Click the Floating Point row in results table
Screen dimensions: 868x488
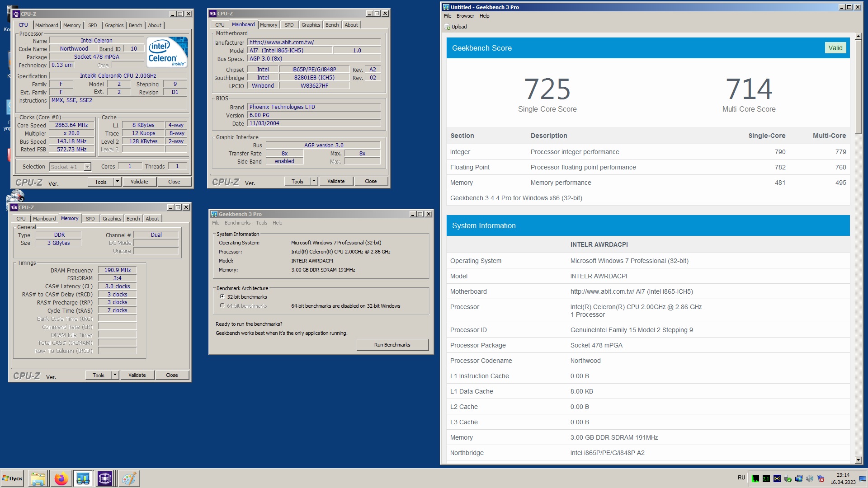coord(648,167)
